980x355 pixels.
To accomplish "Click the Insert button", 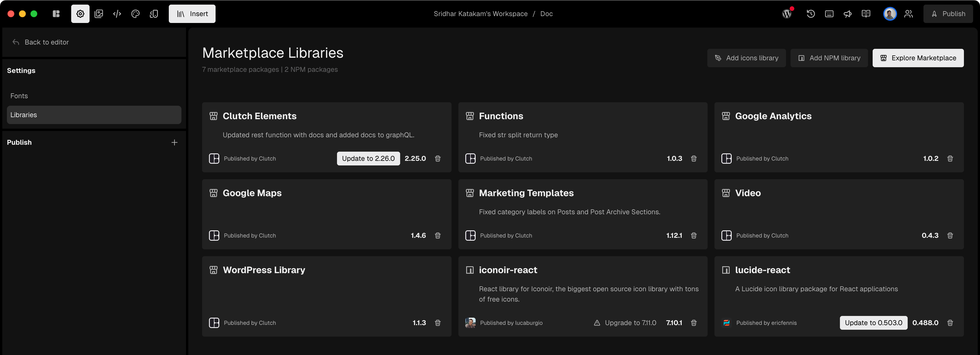I will (x=192, y=14).
